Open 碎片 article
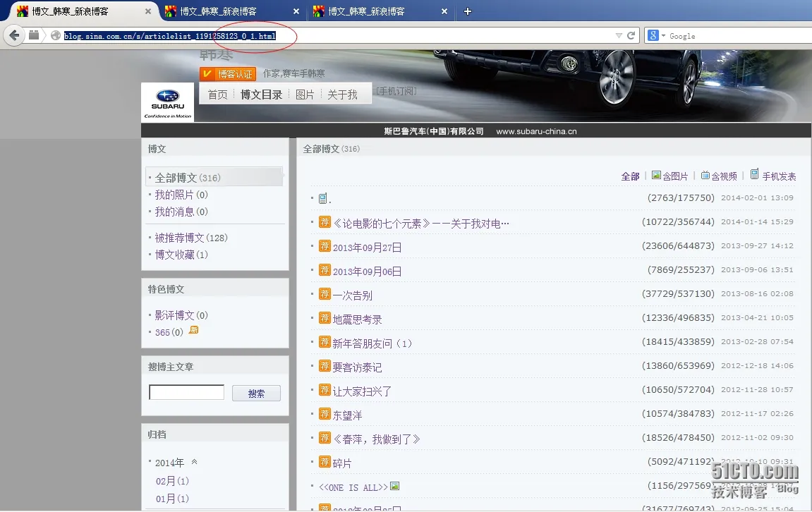The image size is (812, 512). [x=342, y=463]
